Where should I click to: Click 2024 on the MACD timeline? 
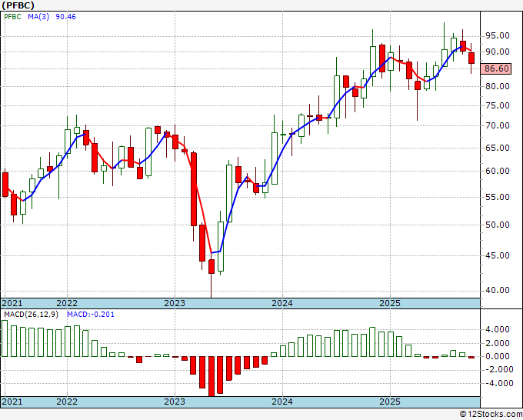282,402
